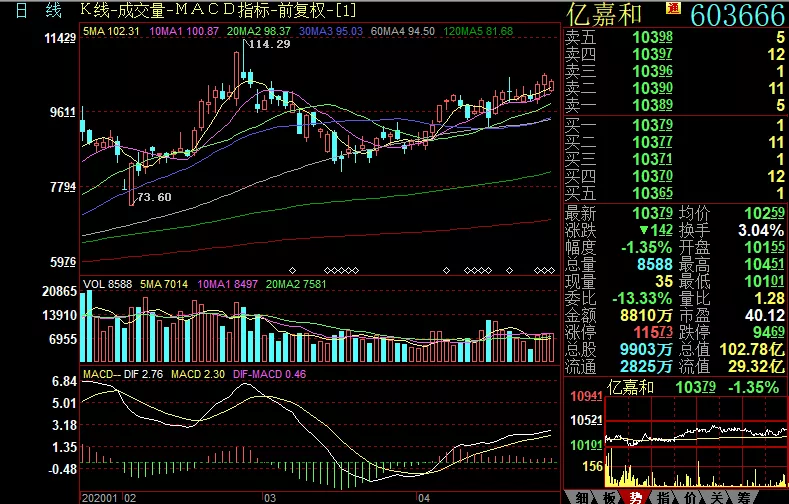The height and width of the screenshot is (504, 789).
Task: Click the 卖四 ask price 103.97
Action: click(652, 54)
